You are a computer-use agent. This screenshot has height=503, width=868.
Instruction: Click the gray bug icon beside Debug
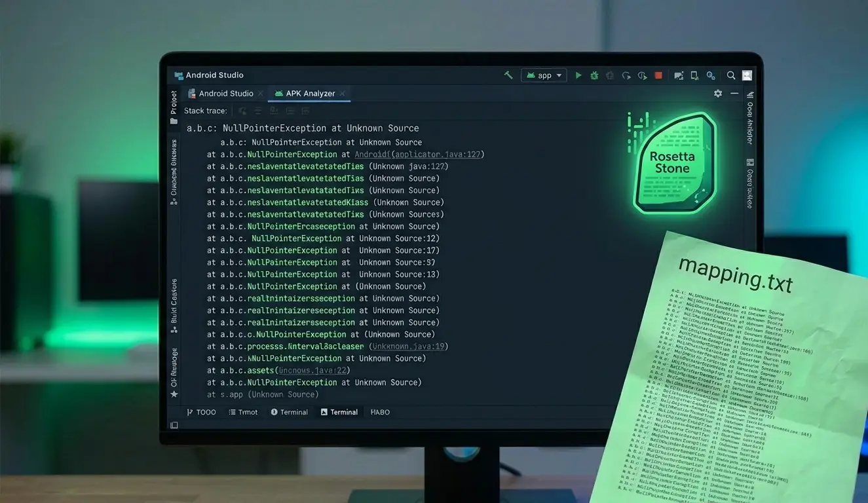click(x=610, y=75)
